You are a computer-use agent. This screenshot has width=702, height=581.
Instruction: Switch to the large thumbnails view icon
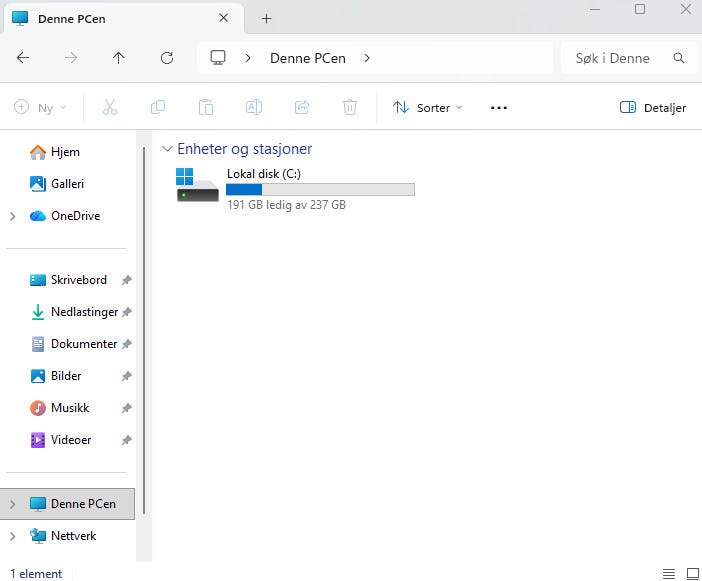click(x=693, y=573)
